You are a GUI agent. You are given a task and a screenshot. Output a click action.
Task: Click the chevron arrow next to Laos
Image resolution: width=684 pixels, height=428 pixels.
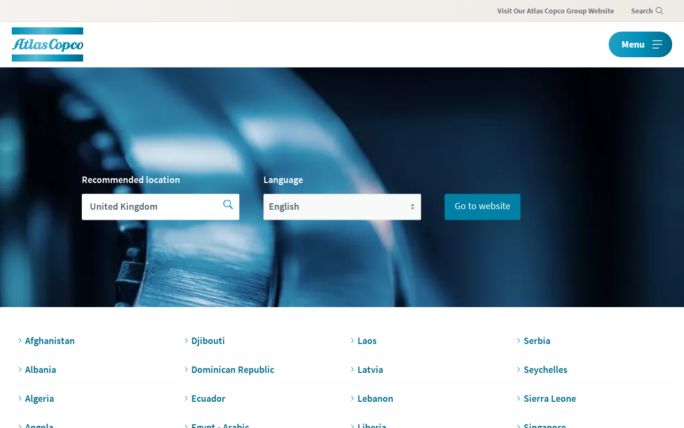352,341
